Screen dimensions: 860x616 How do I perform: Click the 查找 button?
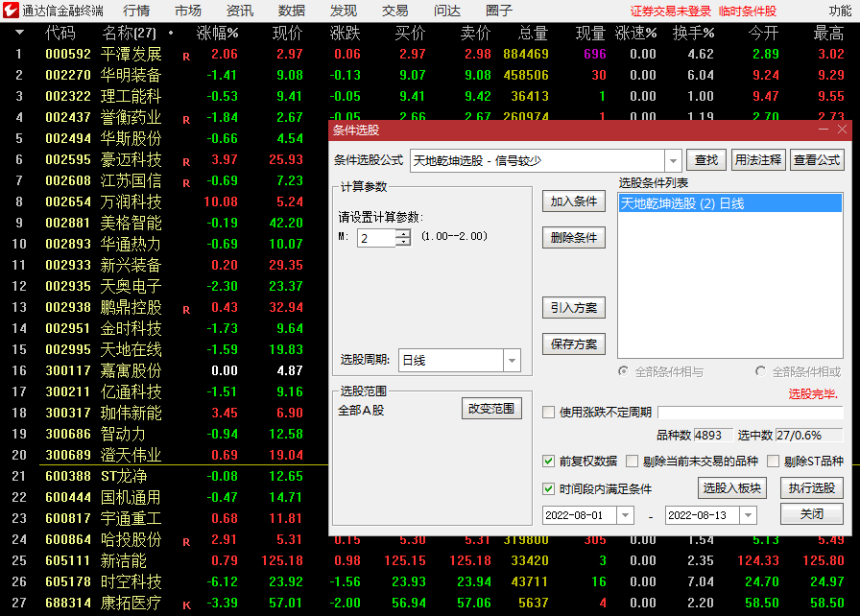click(705, 160)
